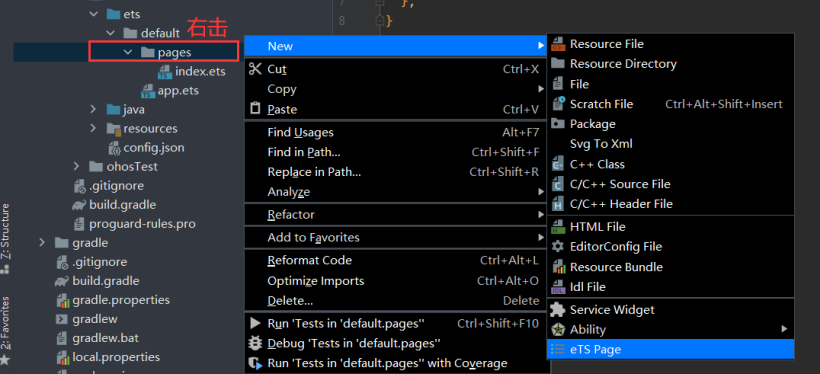Click the Run with Coverage shield icon

pyautogui.click(x=255, y=363)
